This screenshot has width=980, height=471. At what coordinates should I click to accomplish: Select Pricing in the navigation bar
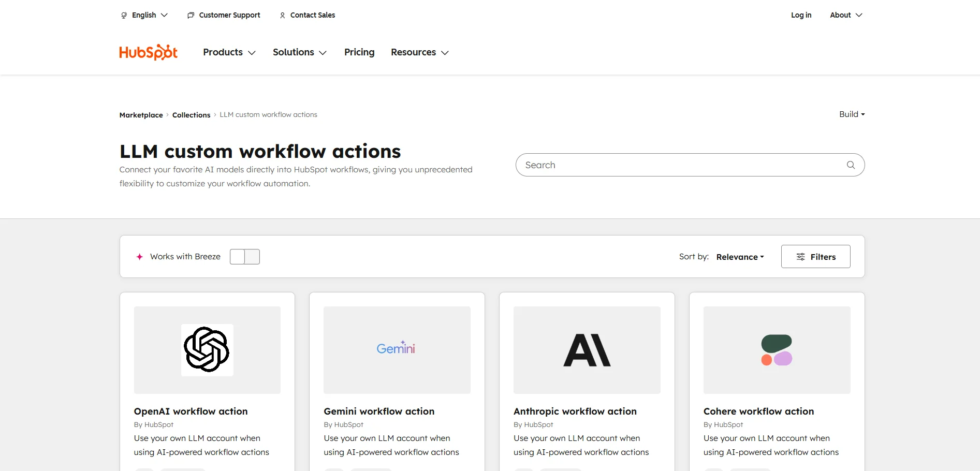tap(359, 52)
